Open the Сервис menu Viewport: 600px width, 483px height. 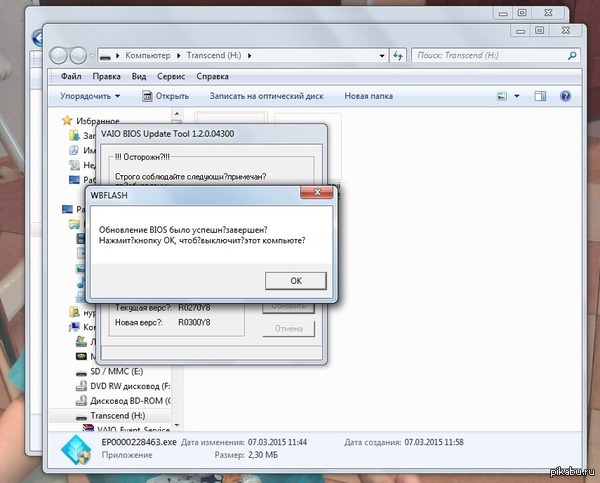click(x=168, y=76)
